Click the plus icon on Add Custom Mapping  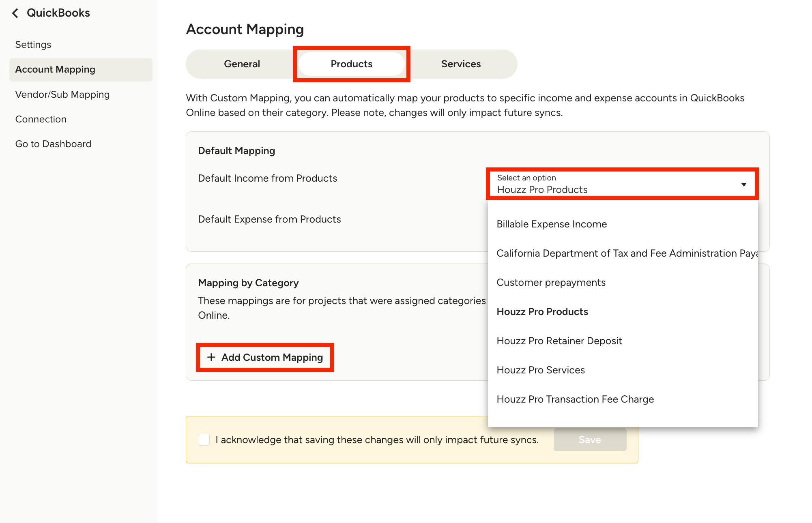pyautogui.click(x=211, y=357)
